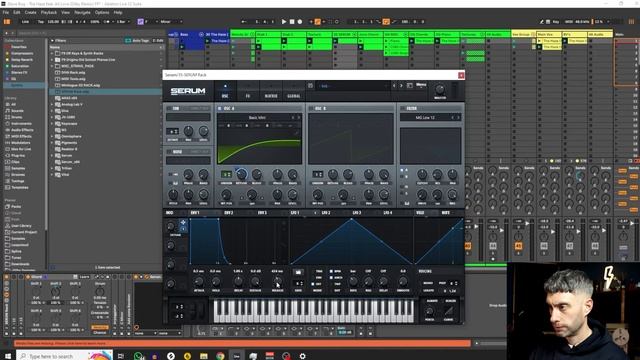The width and height of the screenshot is (640, 360).
Task: Open Serum Menu dropdown
Action: (421, 85)
